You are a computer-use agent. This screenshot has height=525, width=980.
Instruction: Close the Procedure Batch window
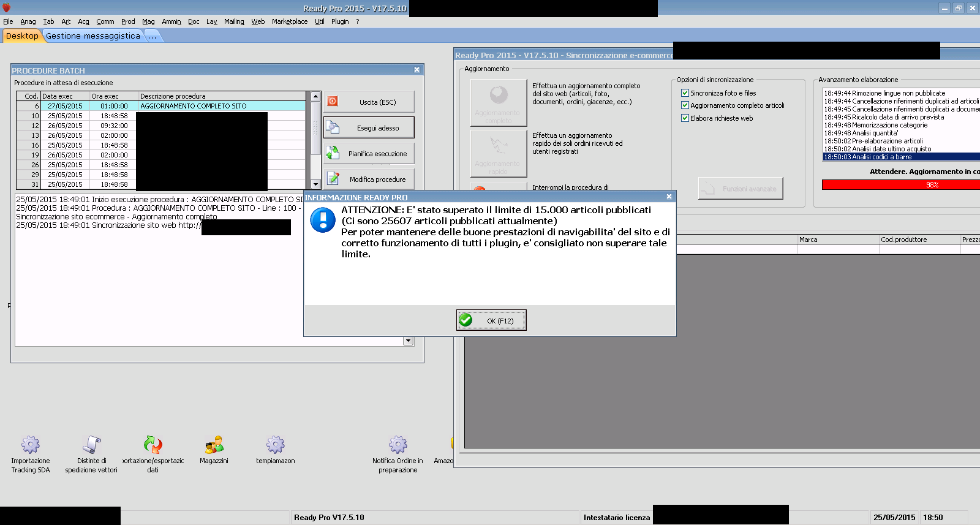(x=417, y=70)
